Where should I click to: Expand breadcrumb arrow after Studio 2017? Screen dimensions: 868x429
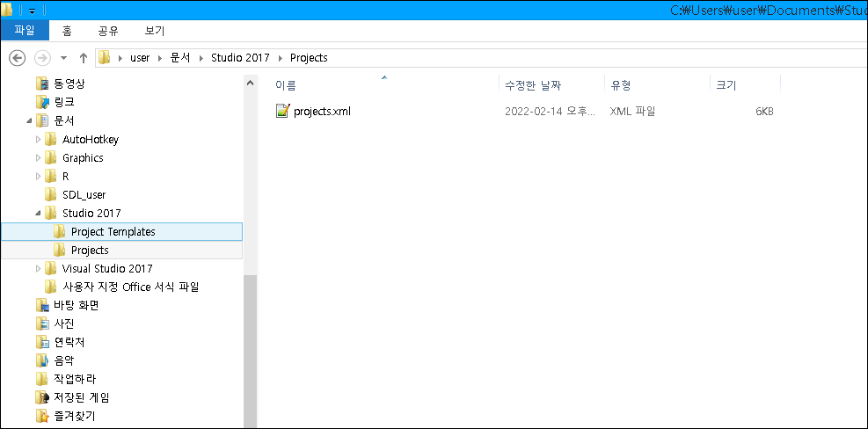pos(281,57)
